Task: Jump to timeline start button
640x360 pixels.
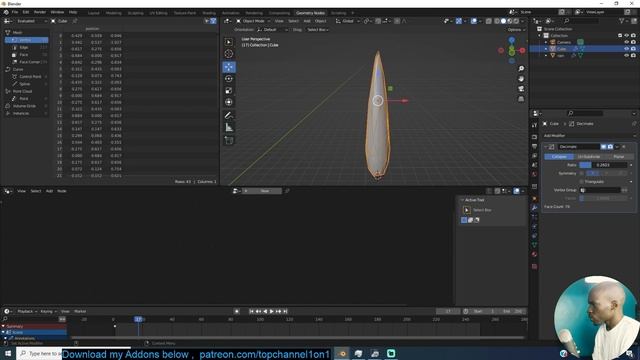Action: (x=251, y=311)
